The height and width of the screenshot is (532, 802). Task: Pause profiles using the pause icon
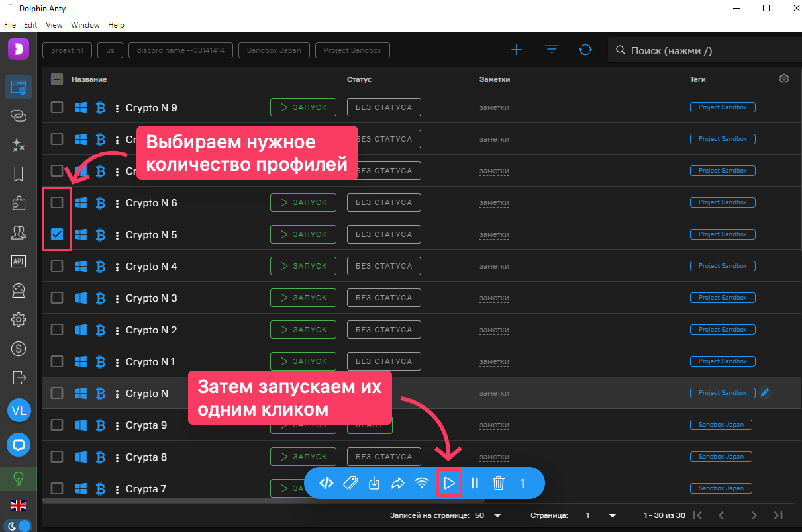click(x=475, y=483)
